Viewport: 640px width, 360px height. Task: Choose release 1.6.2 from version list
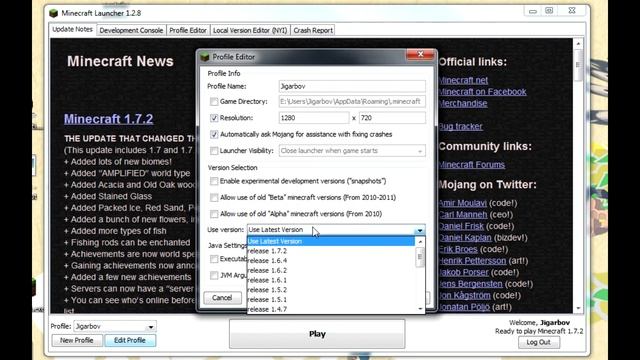(331, 270)
